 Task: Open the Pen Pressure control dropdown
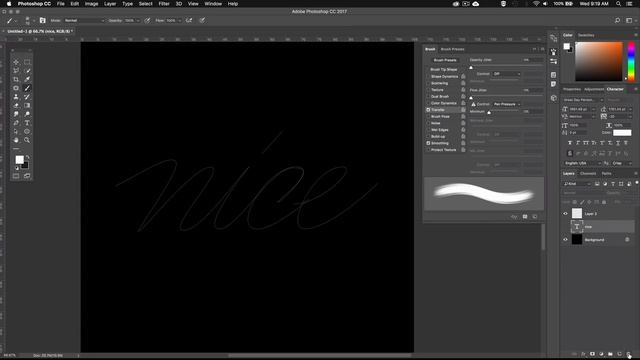507,104
